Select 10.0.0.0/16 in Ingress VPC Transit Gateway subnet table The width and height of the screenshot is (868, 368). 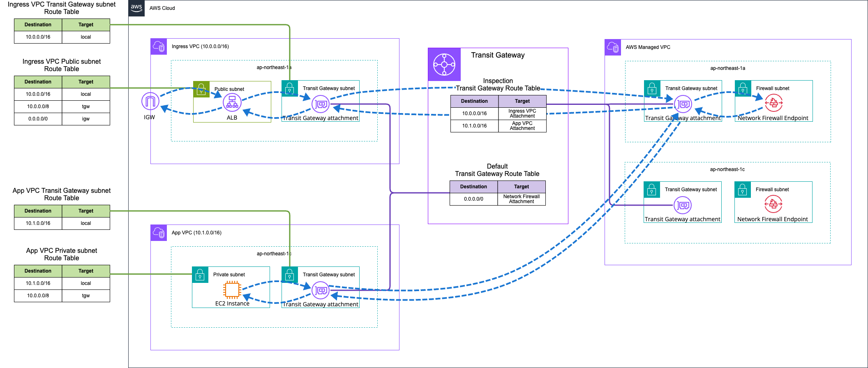pyautogui.click(x=38, y=37)
